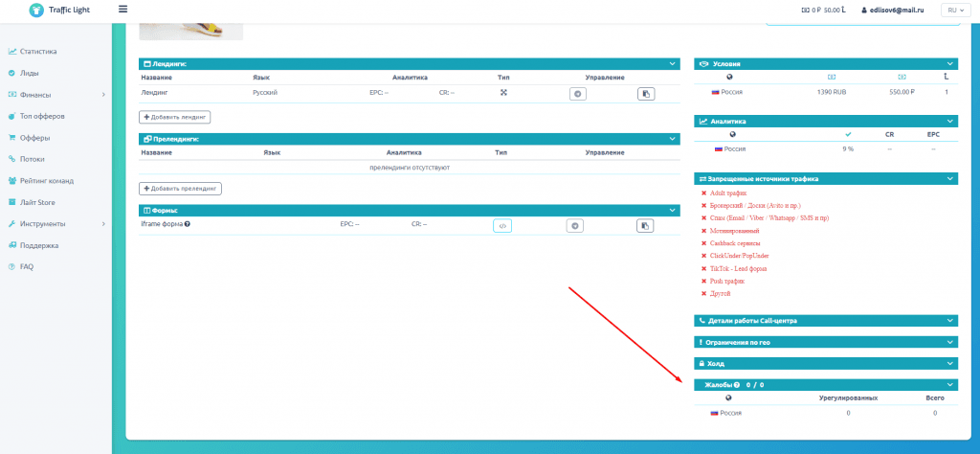This screenshot has height=454, width=980.
Task: Toggle the hamburger sidebar menu
Action: pos(122,10)
